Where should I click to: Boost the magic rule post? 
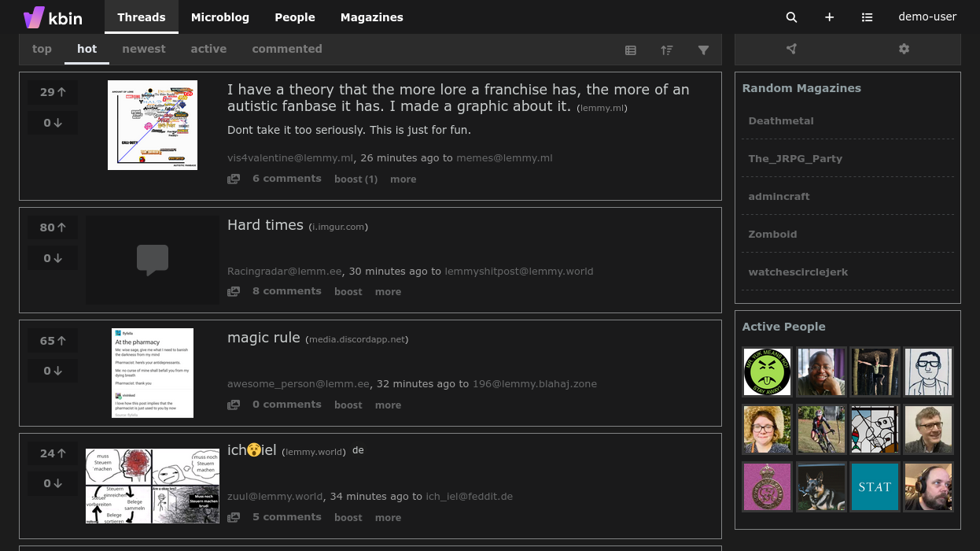(x=348, y=405)
